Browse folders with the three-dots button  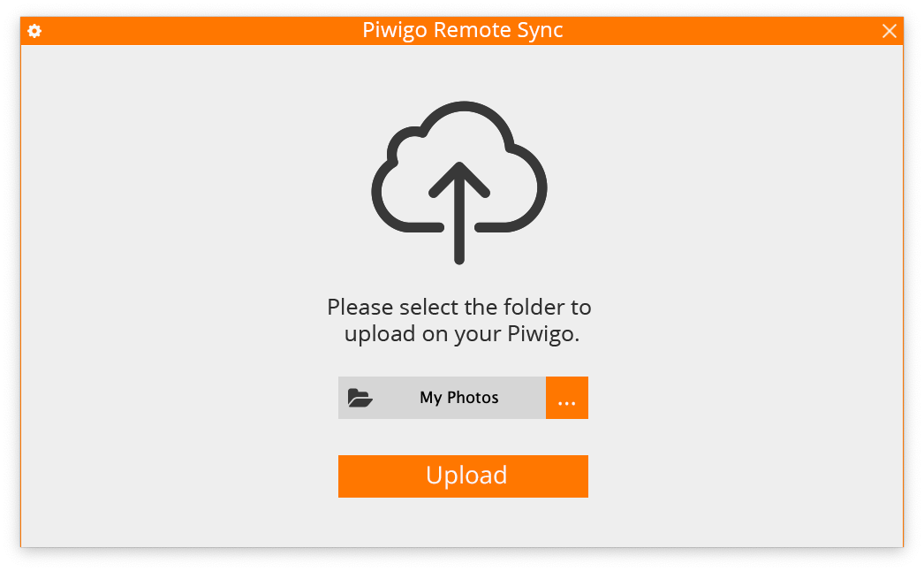click(x=567, y=398)
